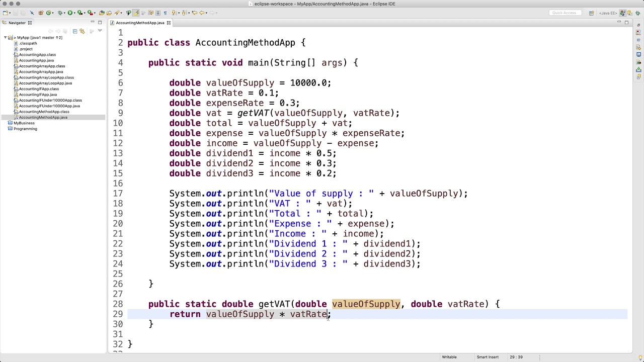Select the Navigator view tab
This screenshot has height=362, width=644.
click(17, 23)
